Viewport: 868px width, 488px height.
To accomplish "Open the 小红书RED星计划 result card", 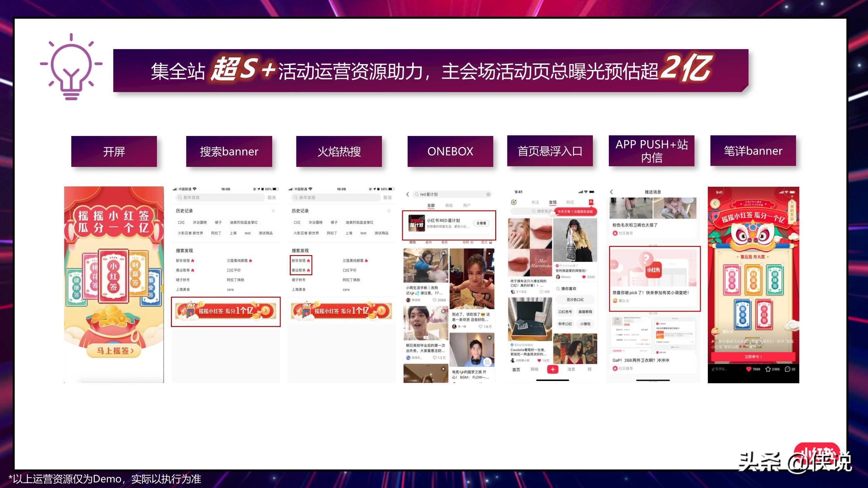I will [449, 225].
